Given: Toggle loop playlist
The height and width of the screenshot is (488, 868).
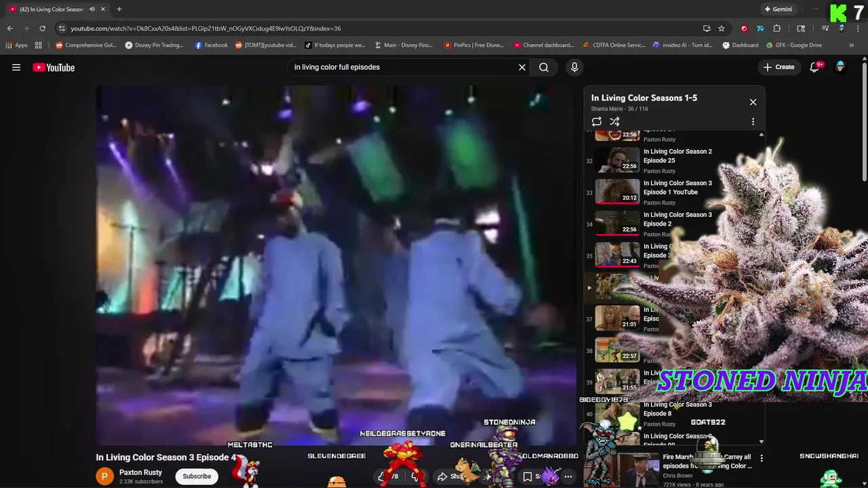Looking at the screenshot, I should [x=597, y=121].
